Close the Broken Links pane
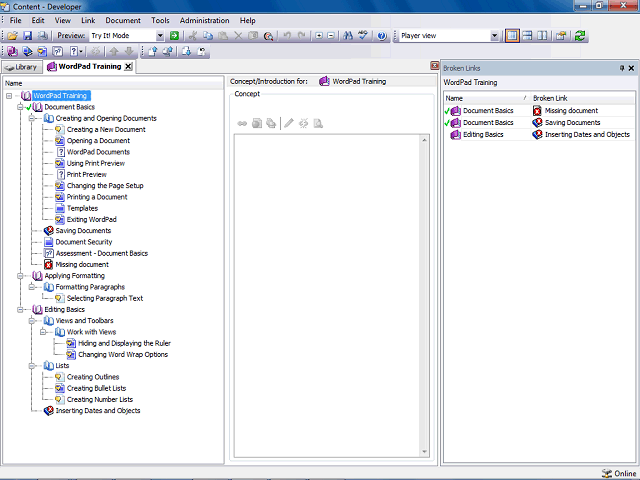The width and height of the screenshot is (640, 480). 631,68
